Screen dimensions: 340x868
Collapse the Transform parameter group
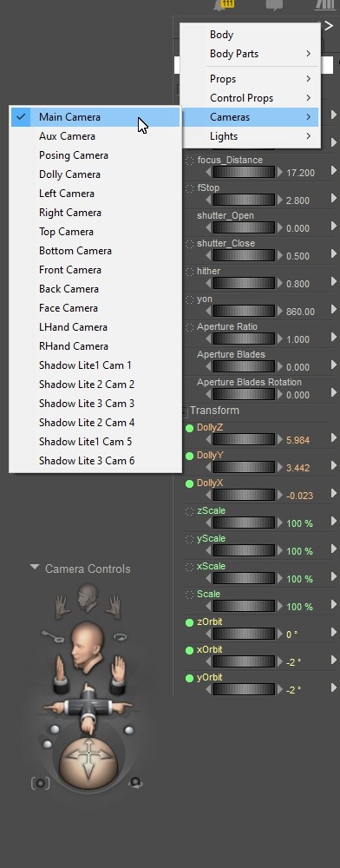[185, 411]
